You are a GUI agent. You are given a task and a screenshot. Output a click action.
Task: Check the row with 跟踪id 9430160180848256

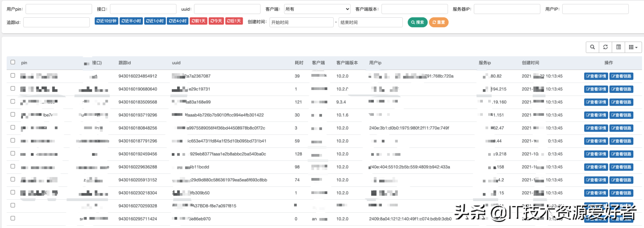pos(13,127)
